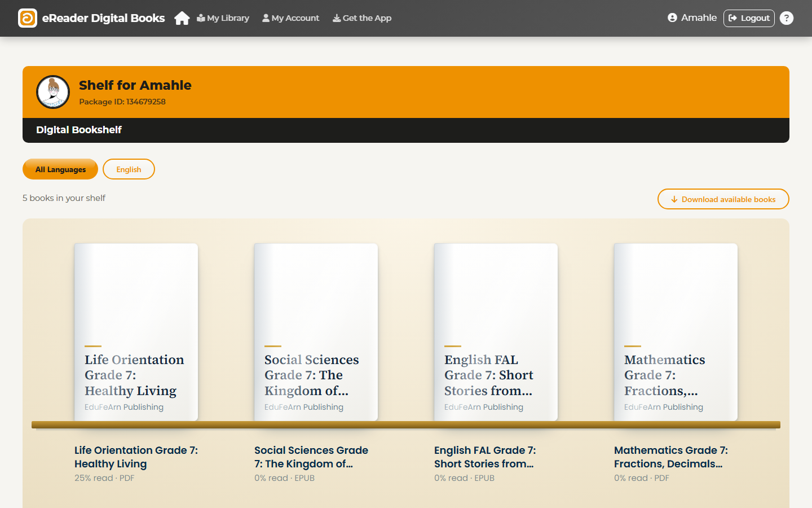This screenshot has width=812, height=508.
Task: Open My Library in the navigation bar
Action: (x=223, y=18)
